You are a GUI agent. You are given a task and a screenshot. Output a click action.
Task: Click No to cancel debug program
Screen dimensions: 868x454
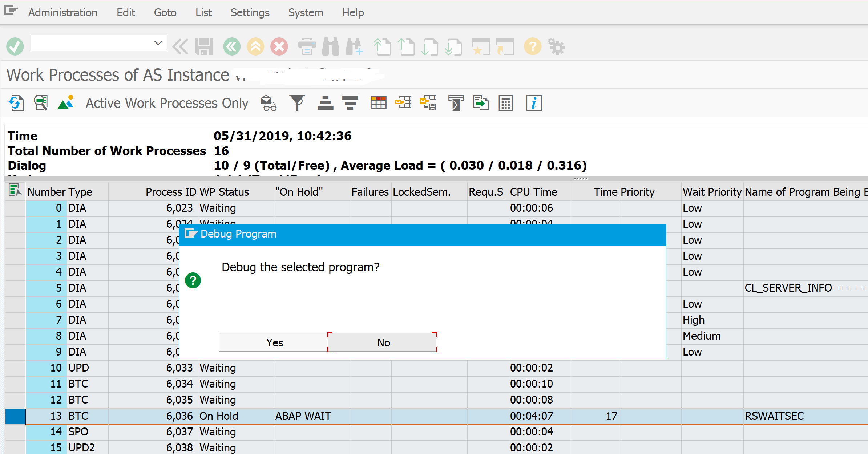pos(382,342)
